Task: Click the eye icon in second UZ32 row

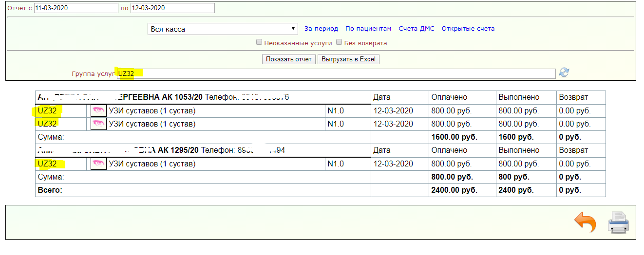Action: 98,124
